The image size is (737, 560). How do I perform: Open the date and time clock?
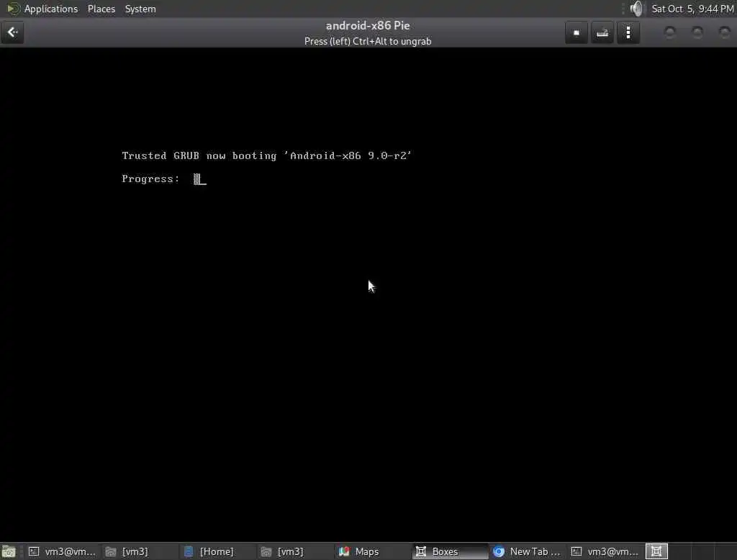pyautogui.click(x=692, y=9)
